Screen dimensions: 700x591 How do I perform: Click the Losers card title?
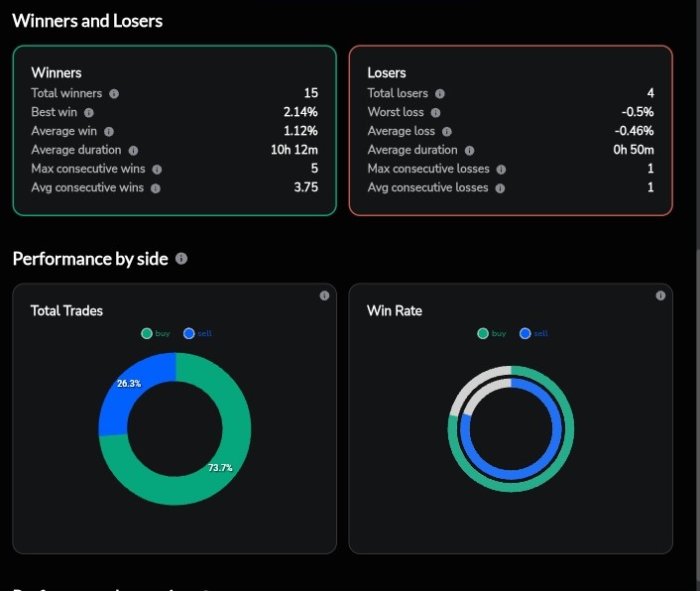[387, 72]
